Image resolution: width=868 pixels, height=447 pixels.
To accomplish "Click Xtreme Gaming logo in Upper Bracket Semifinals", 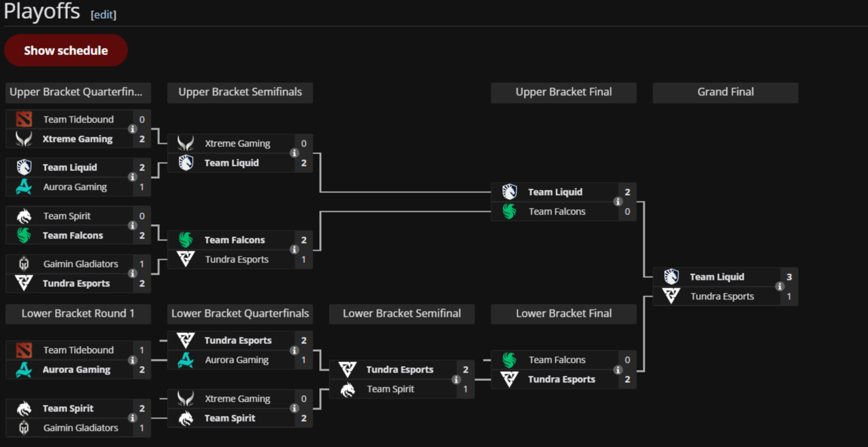I will [186, 143].
